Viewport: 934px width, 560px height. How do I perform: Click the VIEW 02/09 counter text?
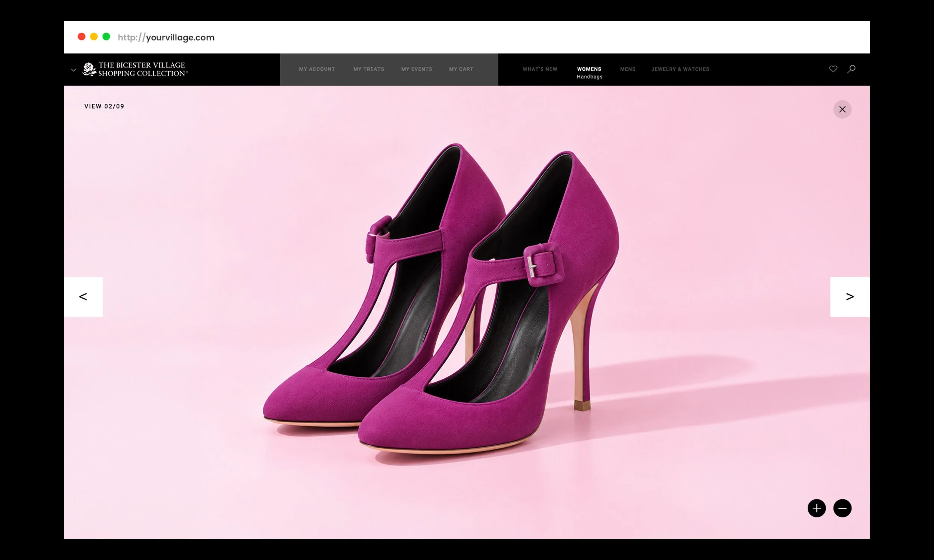pos(104,106)
